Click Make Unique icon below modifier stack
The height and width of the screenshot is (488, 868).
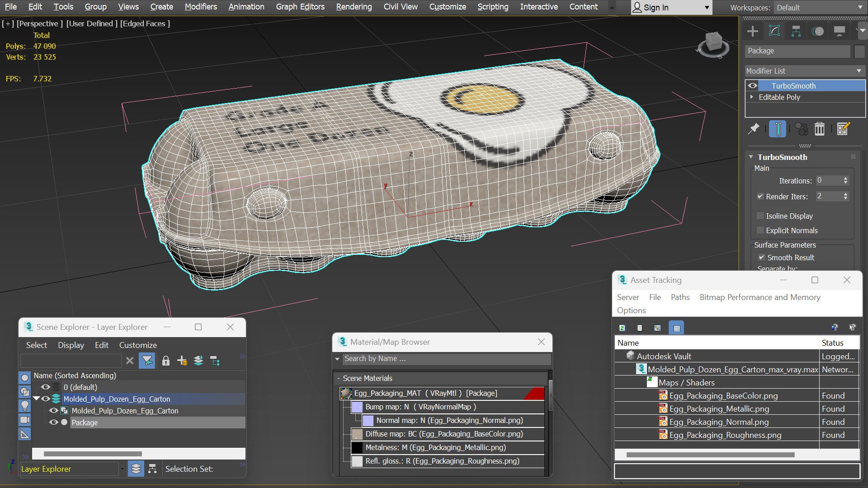(802, 129)
